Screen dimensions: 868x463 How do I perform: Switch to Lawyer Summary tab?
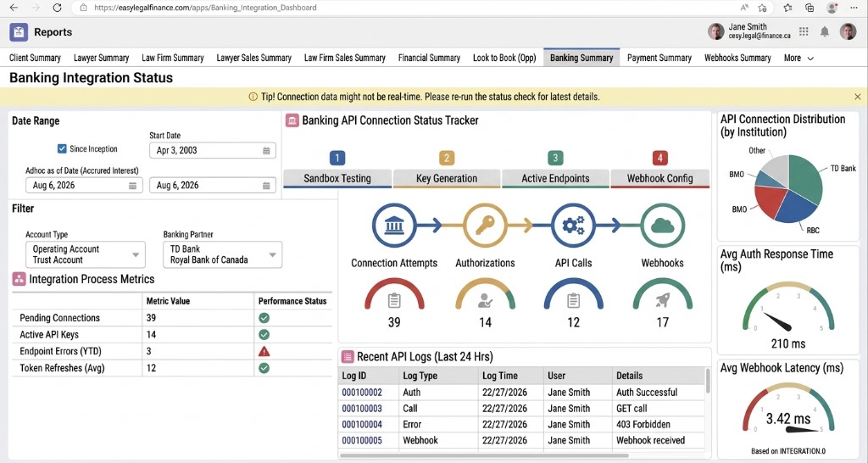(x=102, y=59)
